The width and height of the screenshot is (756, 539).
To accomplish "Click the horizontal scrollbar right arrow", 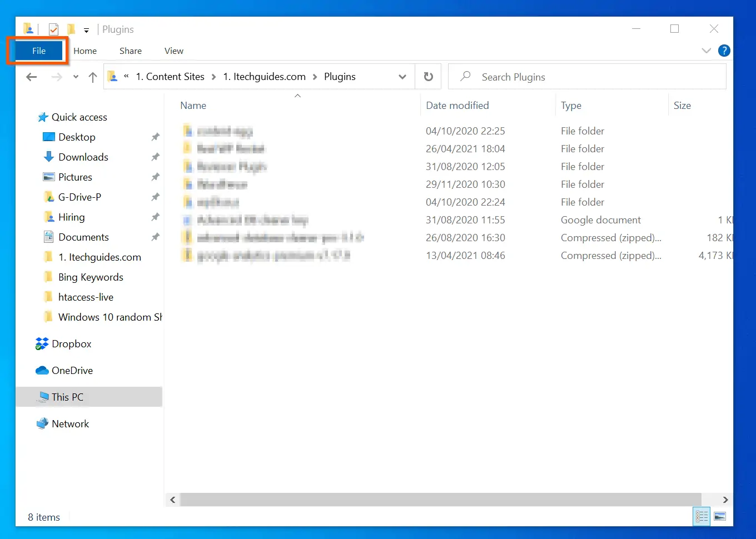I will click(x=725, y=500).
